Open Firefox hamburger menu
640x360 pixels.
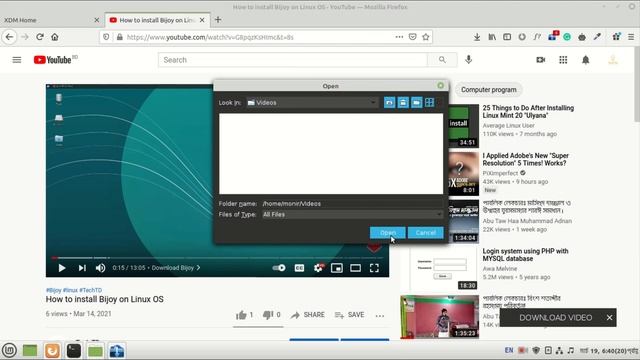click(x=631, y=37)
